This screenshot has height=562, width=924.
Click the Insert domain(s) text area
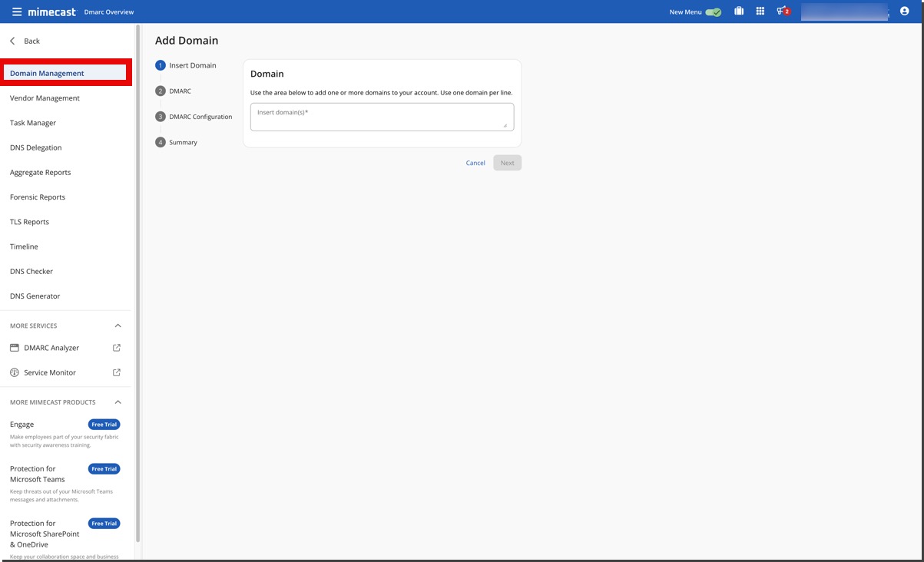(x=382, y=117)
